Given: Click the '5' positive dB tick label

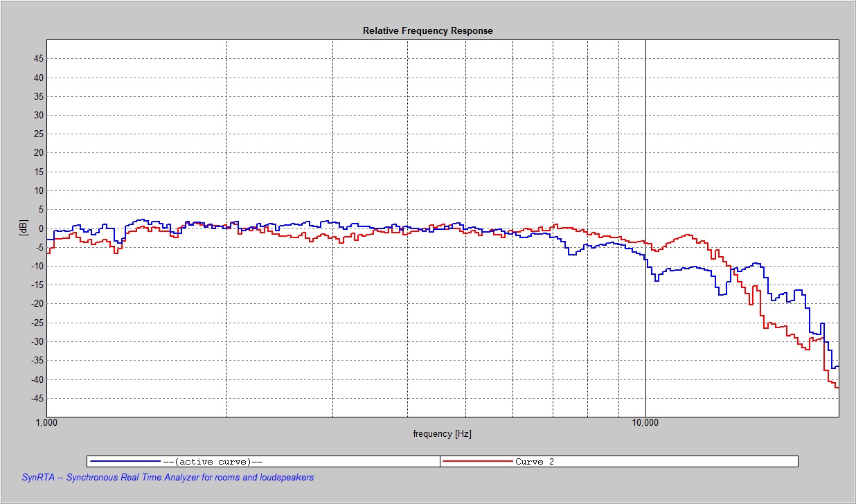Looking at the screenshot, I should (x=42, y=210).
